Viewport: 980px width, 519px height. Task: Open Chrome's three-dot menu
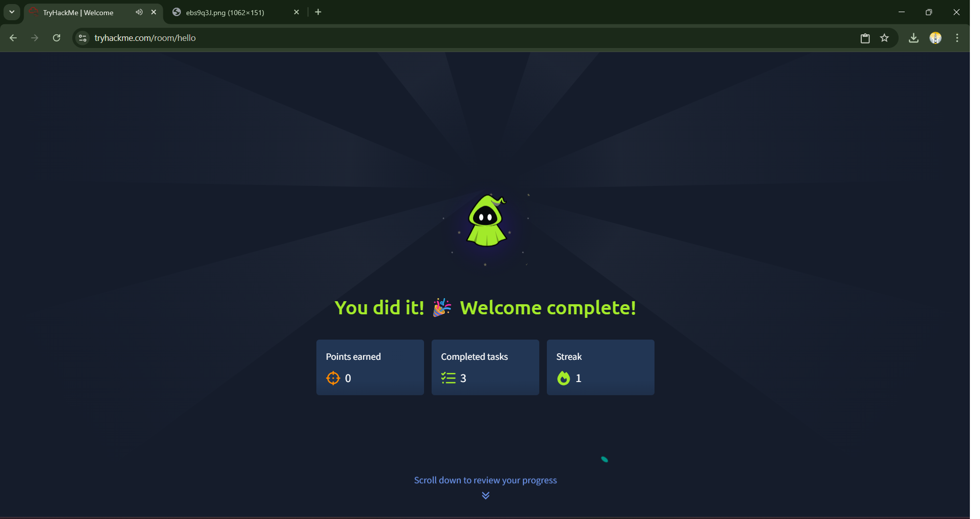click(x=957, y=38)
